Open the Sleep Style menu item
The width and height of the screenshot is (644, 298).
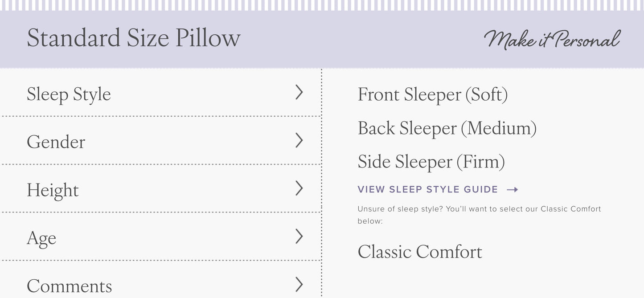pos(69,94)
